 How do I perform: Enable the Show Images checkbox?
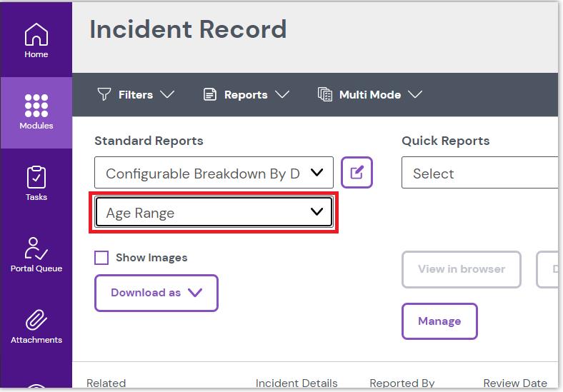click(102, 258)
